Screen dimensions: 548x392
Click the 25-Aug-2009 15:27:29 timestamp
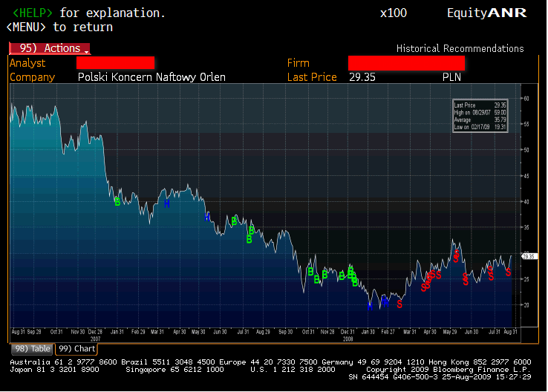tap(486, 377)
